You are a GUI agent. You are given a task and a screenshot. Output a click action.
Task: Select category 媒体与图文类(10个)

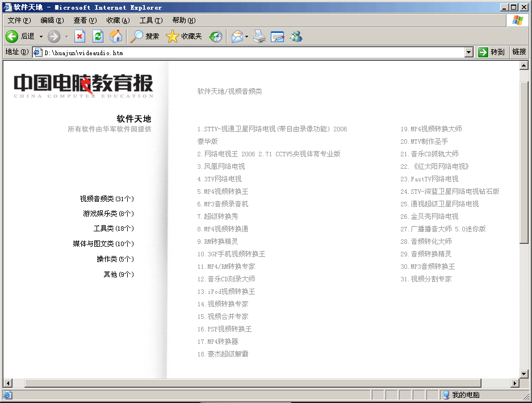(x=103, y=244)
